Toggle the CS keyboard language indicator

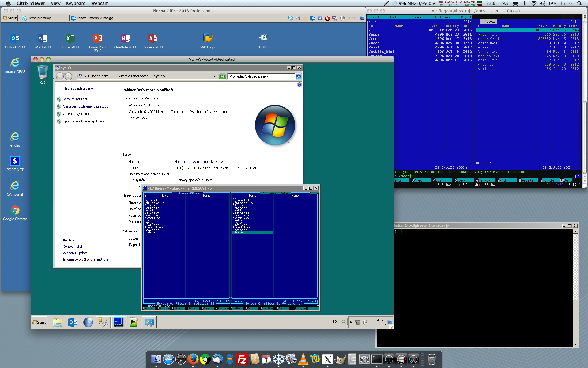335,322
